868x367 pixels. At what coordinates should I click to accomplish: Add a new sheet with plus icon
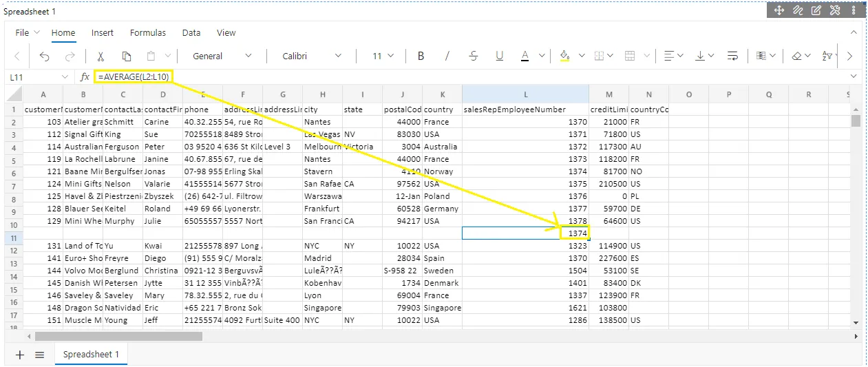point(20,355)
